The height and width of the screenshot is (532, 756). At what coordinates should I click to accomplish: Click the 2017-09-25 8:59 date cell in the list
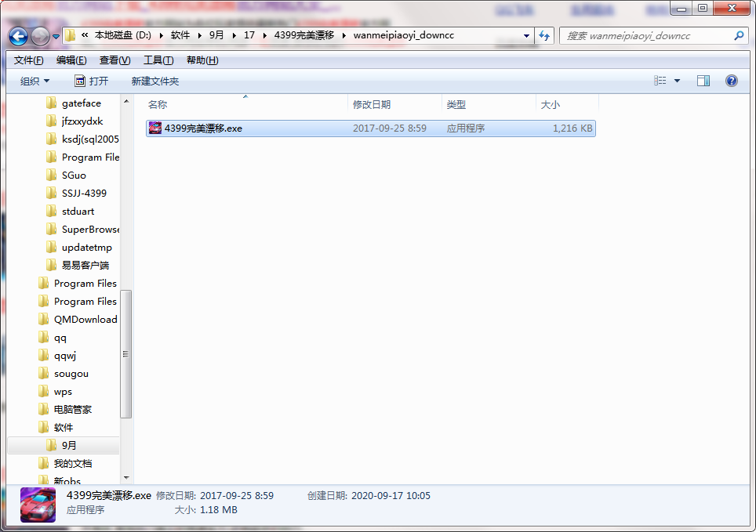pos(390,128)
